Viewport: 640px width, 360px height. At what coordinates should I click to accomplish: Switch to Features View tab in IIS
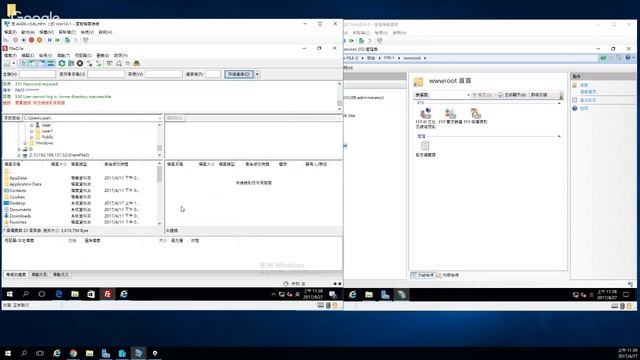[423, 276]
